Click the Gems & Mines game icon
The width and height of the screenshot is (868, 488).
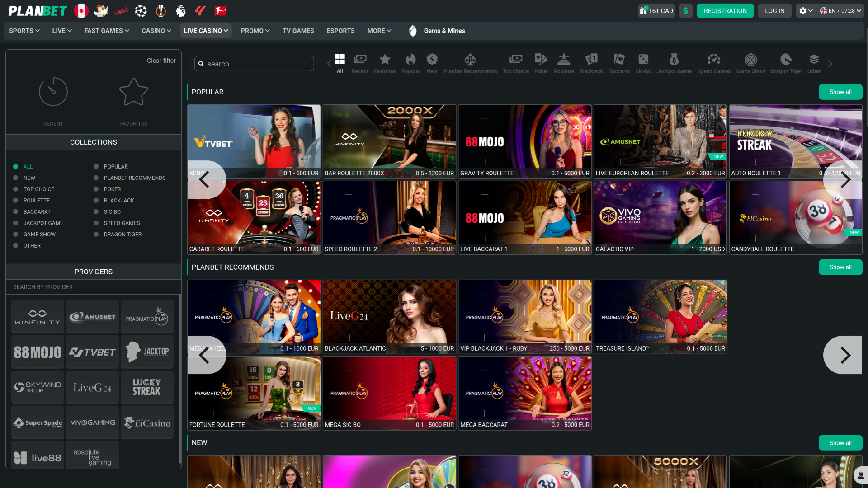413,30
